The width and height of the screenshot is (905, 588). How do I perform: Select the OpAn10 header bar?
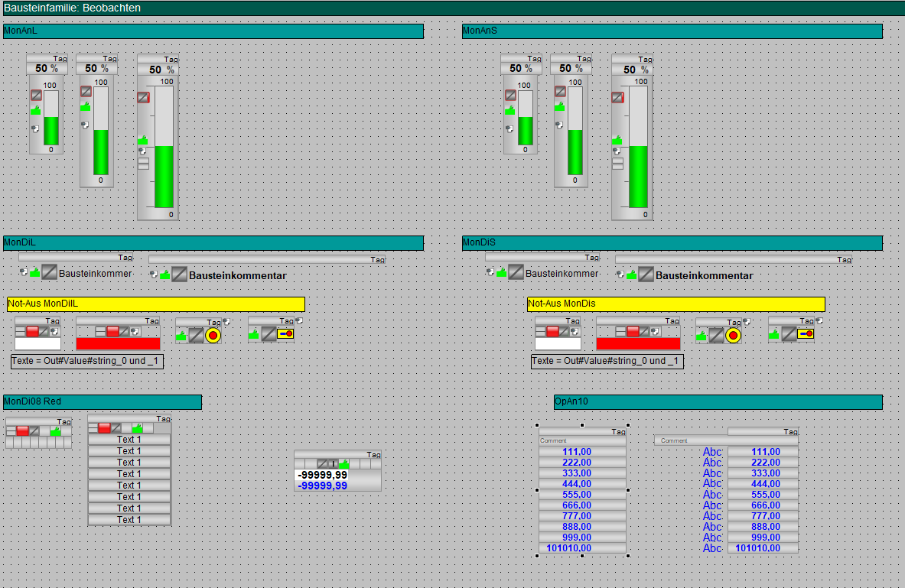(718, 401)
